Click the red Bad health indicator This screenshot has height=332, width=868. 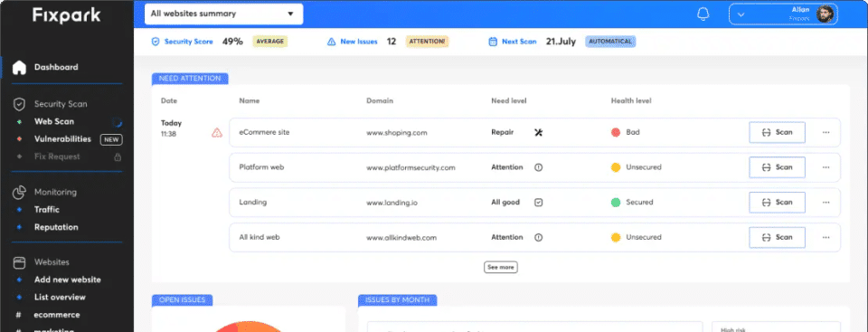coord(616,132)
